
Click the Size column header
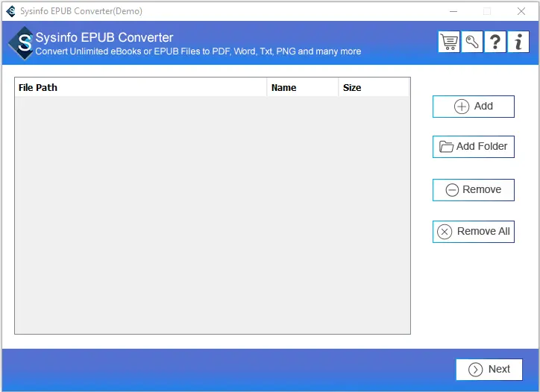click(x=373, y=88)
